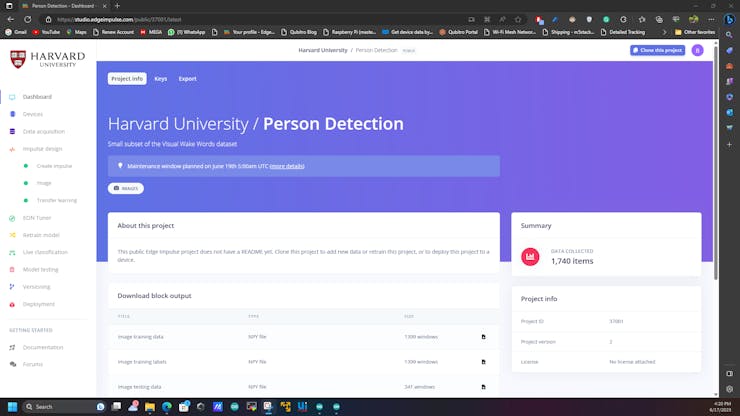Open Retrain model page
This screenshot has width=740, height=416.
click(x=41, y=235)
